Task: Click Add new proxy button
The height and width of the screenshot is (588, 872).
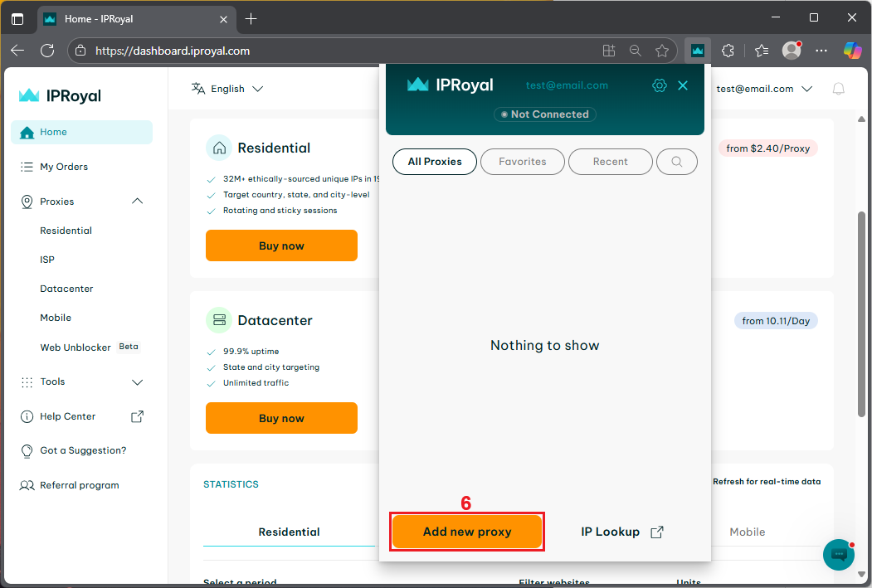Action: pyautogui.click(x=467, y=532)
